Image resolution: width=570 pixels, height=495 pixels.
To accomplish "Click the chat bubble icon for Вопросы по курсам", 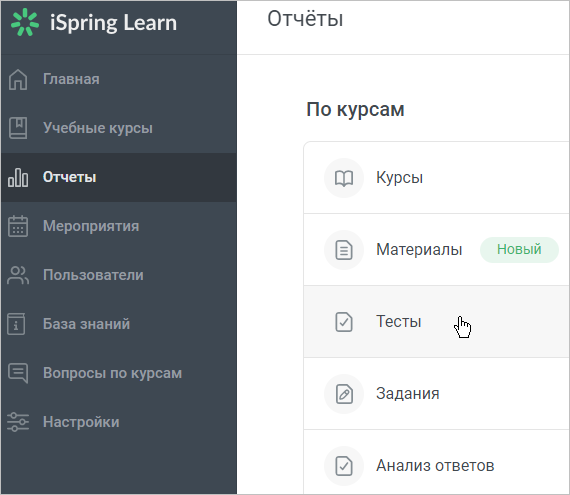I will pyautogui.click(x=18, y=373).
